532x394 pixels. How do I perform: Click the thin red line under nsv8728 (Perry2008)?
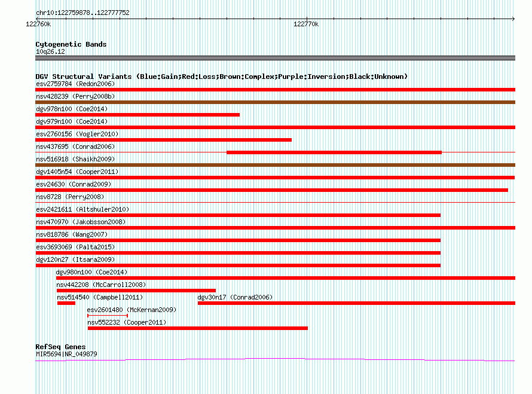point(275,203)
